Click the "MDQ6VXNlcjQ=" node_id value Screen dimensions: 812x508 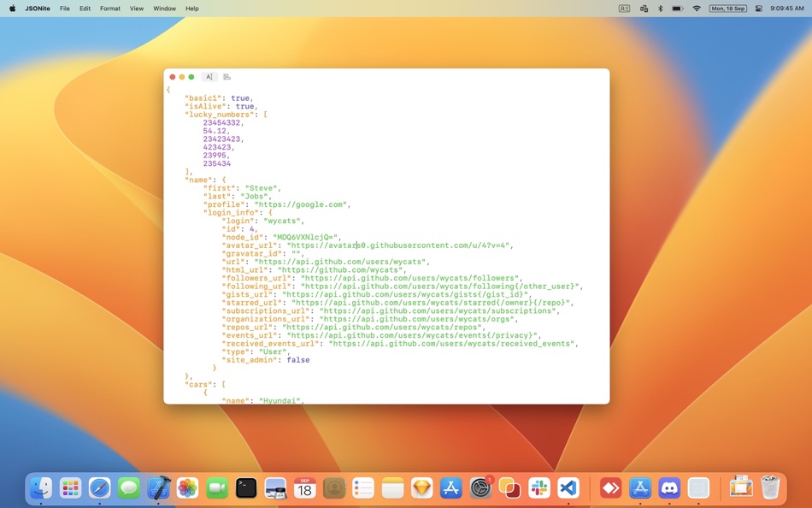pyautogui.click(x=305, y=237)
